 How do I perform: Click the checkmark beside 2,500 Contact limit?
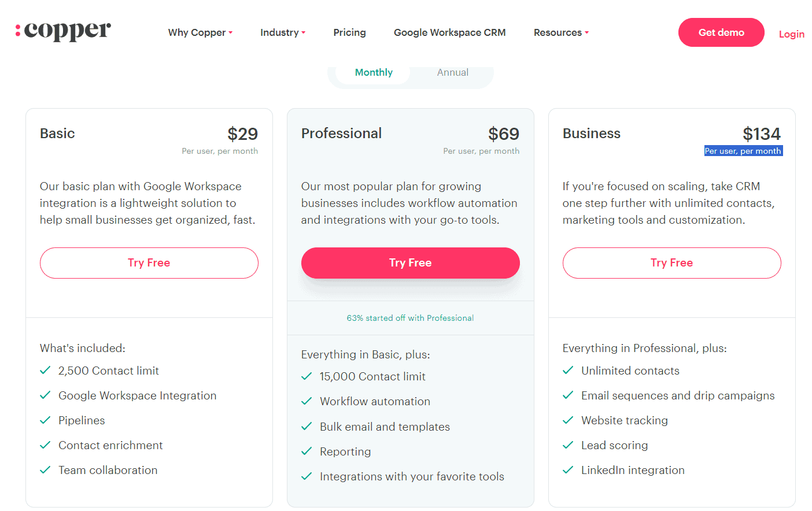(45, 371)
